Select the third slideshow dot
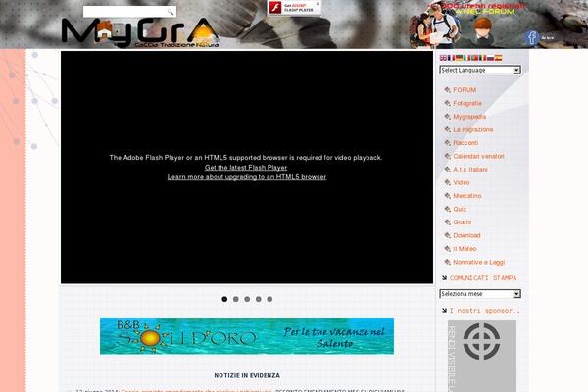The height and width of the screenshot is (392, 588). click(247, 299)
